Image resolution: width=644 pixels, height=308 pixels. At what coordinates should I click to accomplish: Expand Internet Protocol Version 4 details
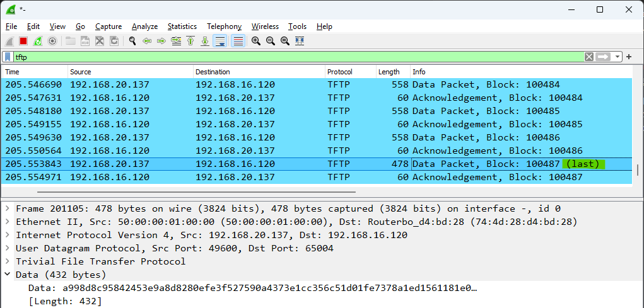coord(8,235)
